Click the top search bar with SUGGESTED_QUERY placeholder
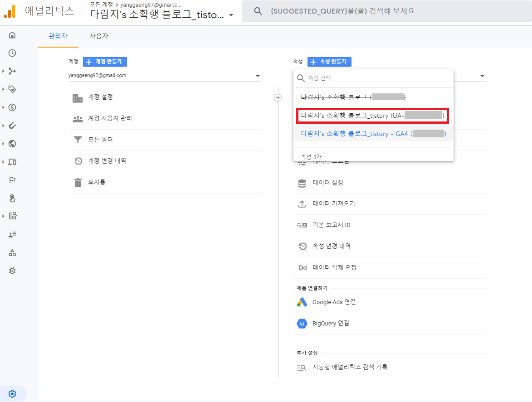 tap(387, 11)
